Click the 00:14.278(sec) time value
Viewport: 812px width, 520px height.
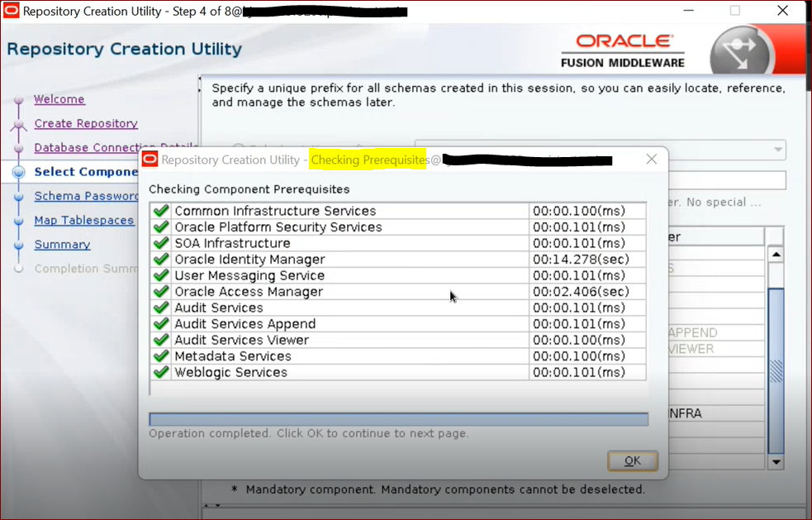pyautogui.click(x=581, y=259)
